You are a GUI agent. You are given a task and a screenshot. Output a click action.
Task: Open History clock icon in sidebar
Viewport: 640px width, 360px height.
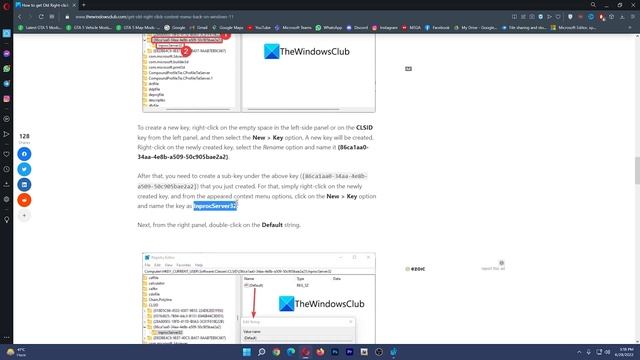click(x=7, y=169)
